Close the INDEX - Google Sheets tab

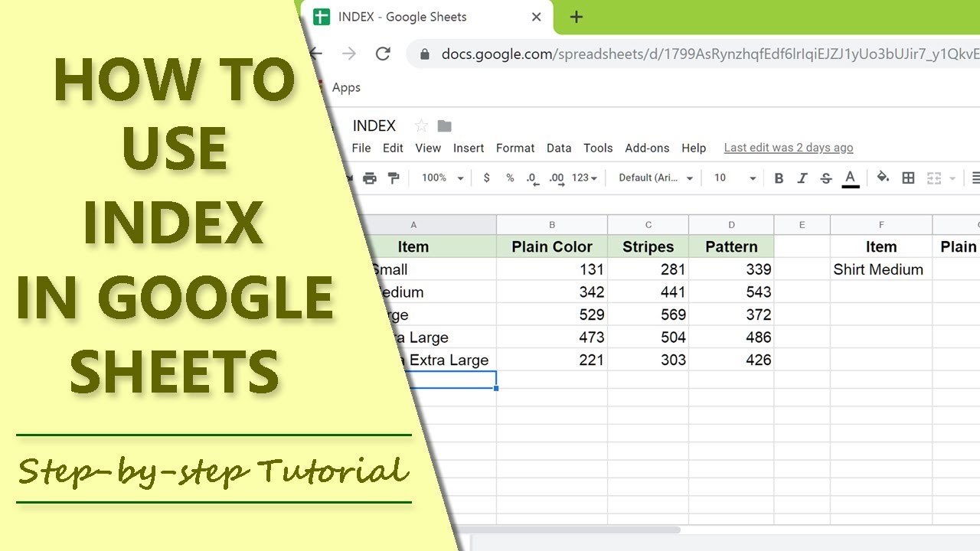point(536,17)
